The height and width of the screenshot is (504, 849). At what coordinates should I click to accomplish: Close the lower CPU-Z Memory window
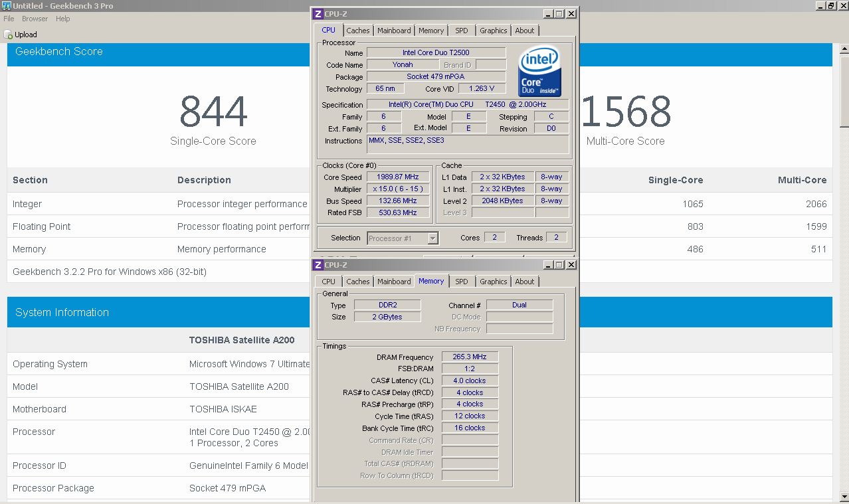[571, 265]
